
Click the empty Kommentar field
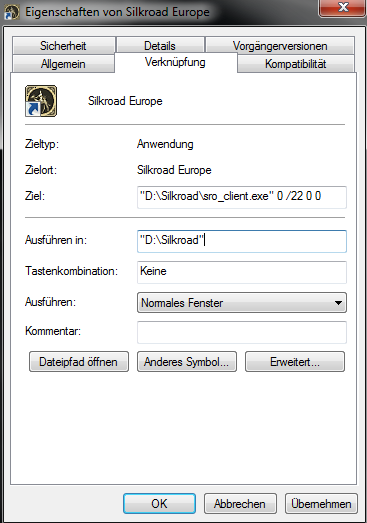point(242,332)
